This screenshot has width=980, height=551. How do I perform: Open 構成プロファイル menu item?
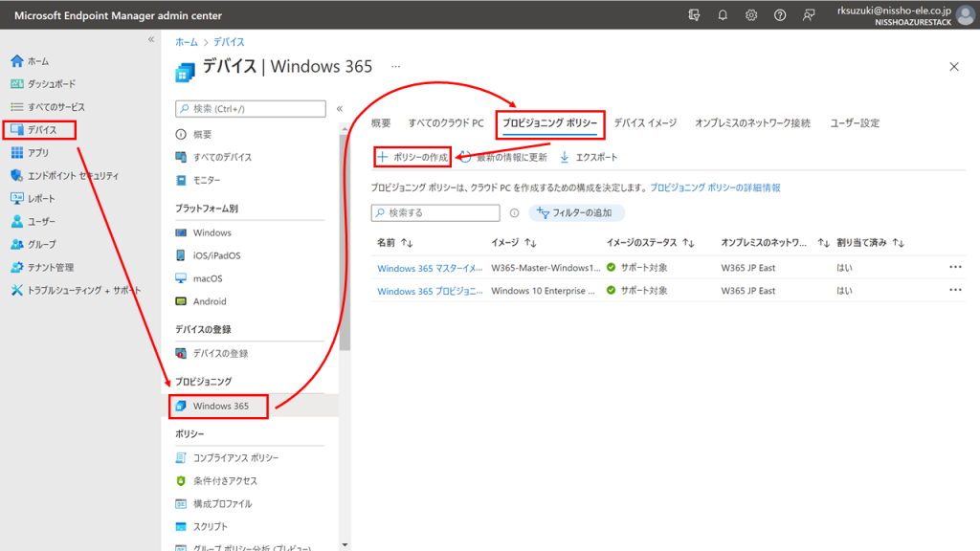(213, 503)
